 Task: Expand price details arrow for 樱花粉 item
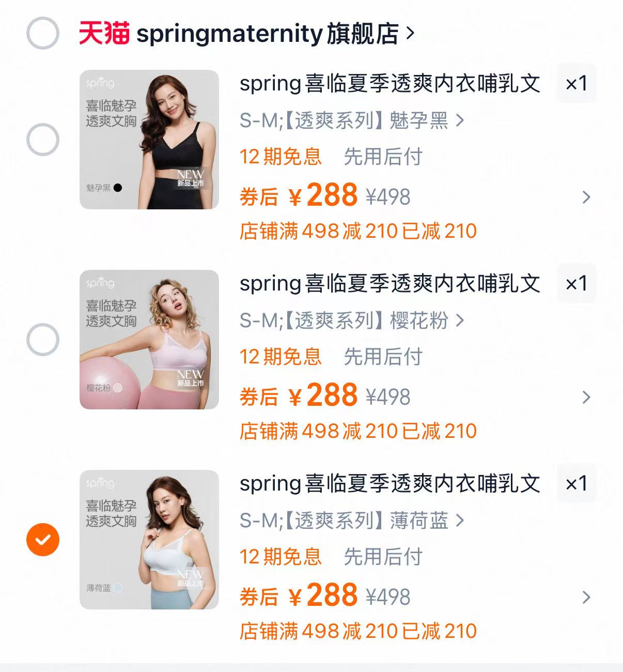click(586, 397)
